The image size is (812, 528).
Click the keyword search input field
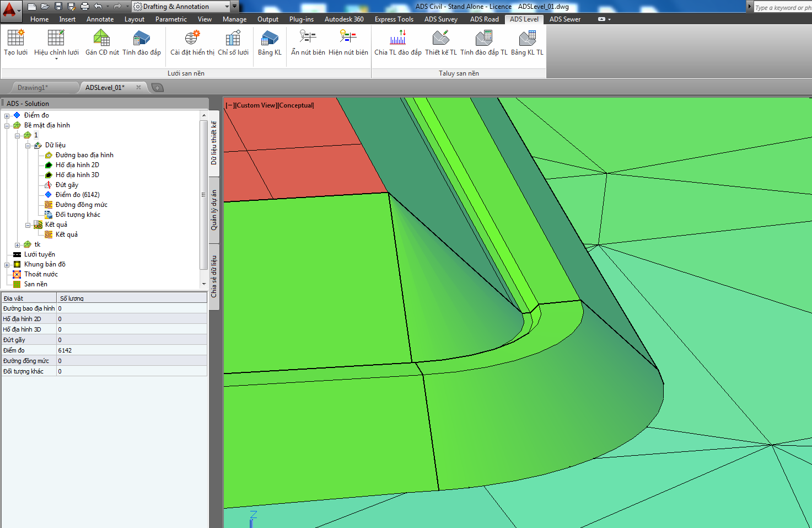tap(783, 7)
